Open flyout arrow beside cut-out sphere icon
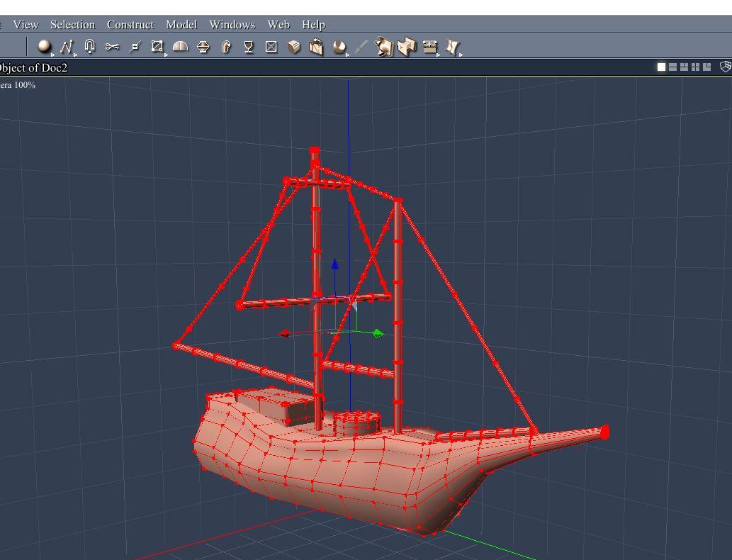This screenshot has width=732, height=560. 347,55
